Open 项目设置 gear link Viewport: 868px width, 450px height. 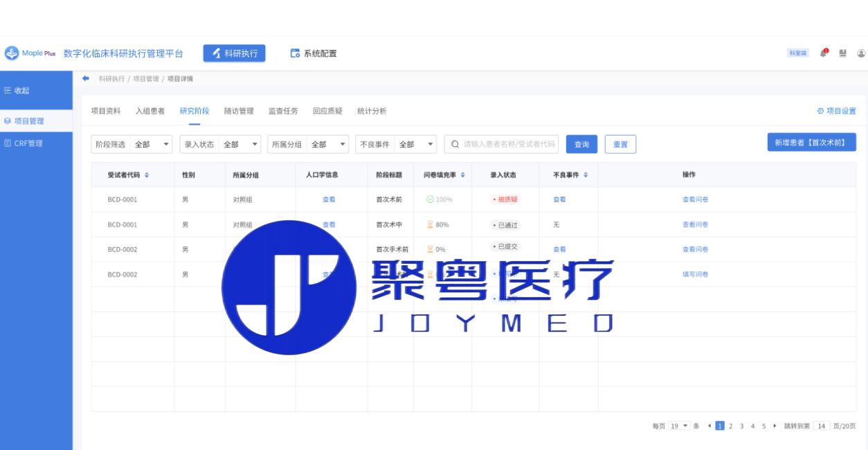[x=836, y=111]
